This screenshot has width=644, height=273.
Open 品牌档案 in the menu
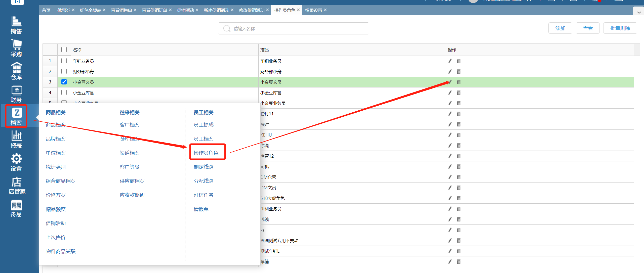coord(56,139)
